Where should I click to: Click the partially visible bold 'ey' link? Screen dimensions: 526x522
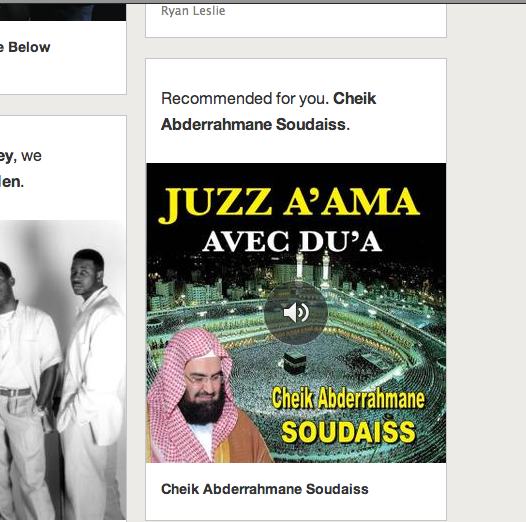[x=6, y=156]
